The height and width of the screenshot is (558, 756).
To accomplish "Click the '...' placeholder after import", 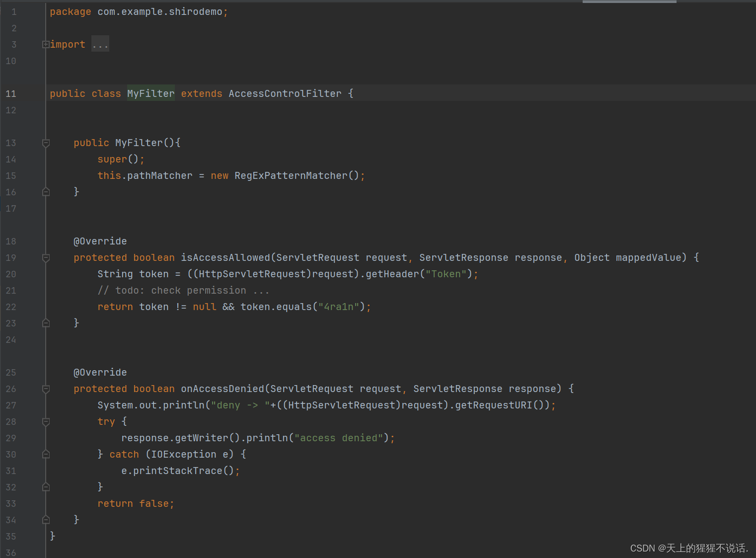I will click(x=100, y=44).
